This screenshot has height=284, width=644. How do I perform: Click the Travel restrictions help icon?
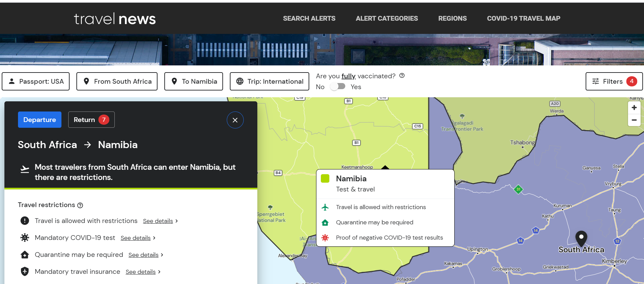click(80, 205)
